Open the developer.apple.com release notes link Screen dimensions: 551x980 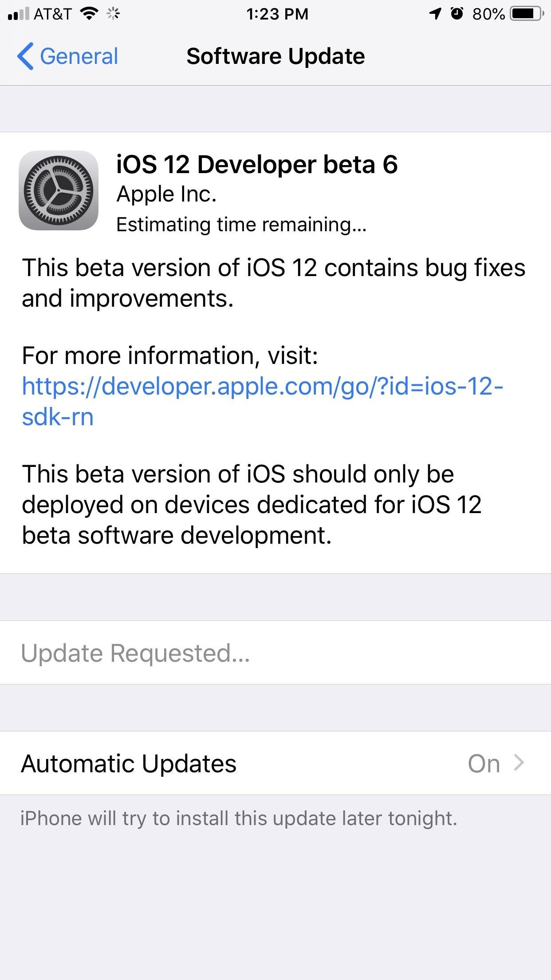coord(263,401)
